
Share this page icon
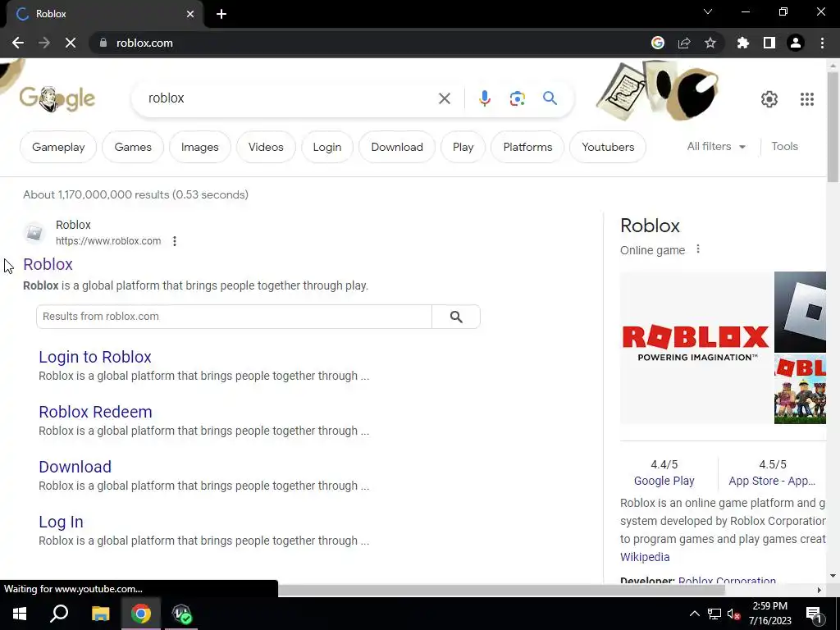684,43
